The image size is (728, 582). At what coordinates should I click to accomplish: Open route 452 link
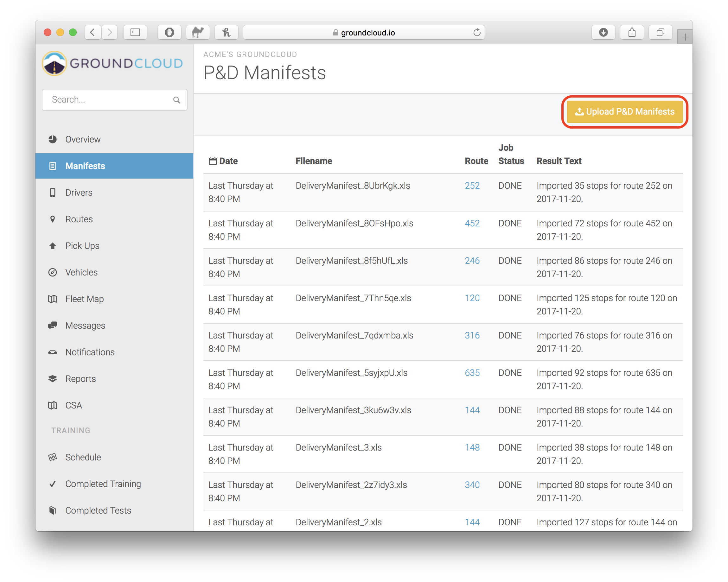(x=472, y=224)
